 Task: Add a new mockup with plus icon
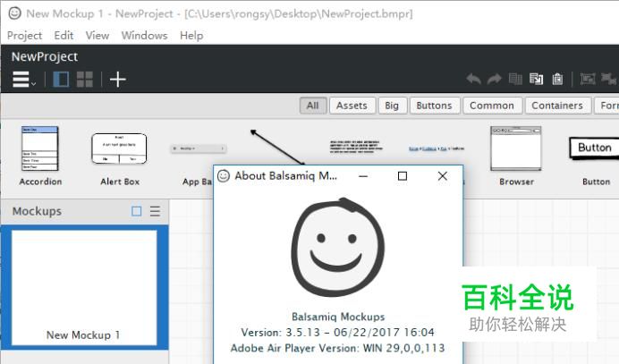118,80
